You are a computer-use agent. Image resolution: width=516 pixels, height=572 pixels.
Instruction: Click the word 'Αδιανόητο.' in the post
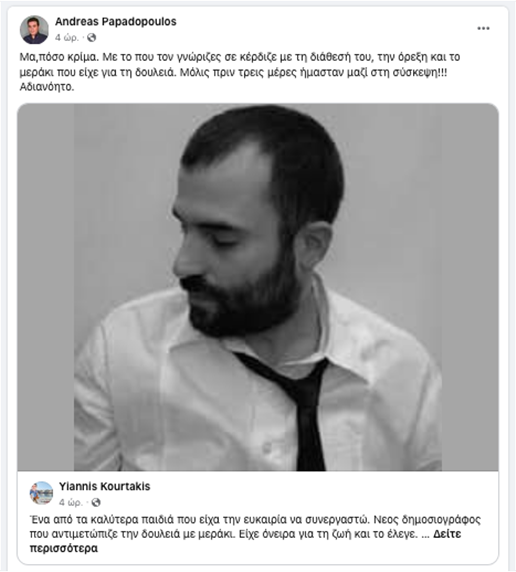click(x=47, y=87)
